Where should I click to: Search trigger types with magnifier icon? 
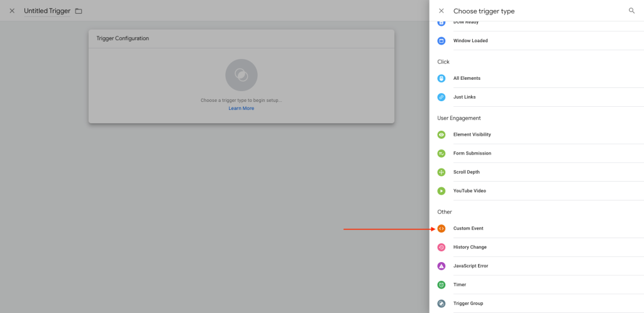coord(631,11)
